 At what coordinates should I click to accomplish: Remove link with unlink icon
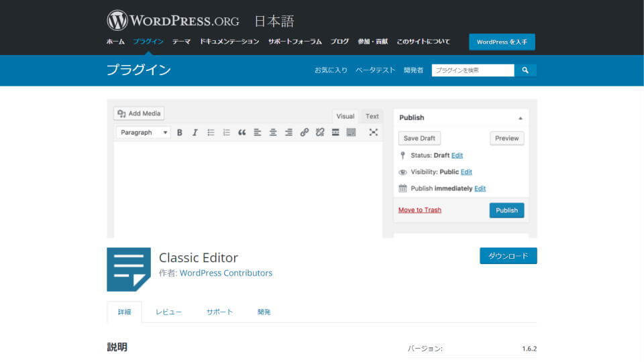[x=320, y=133]
